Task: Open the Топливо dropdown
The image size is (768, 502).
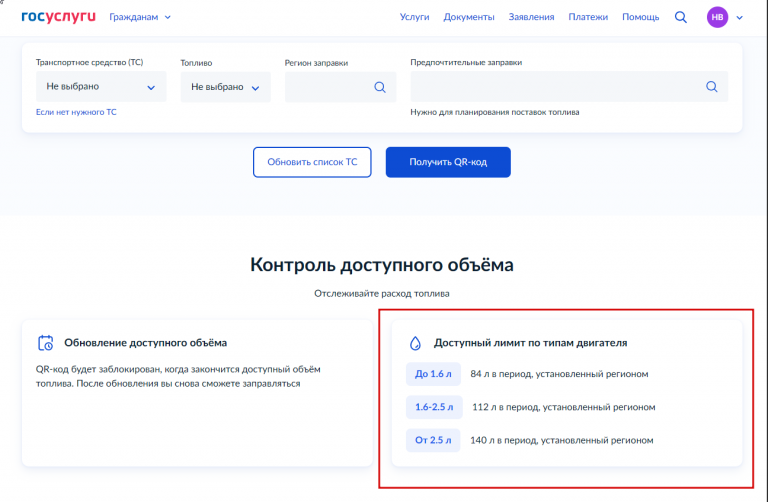Action: point(225,87)
